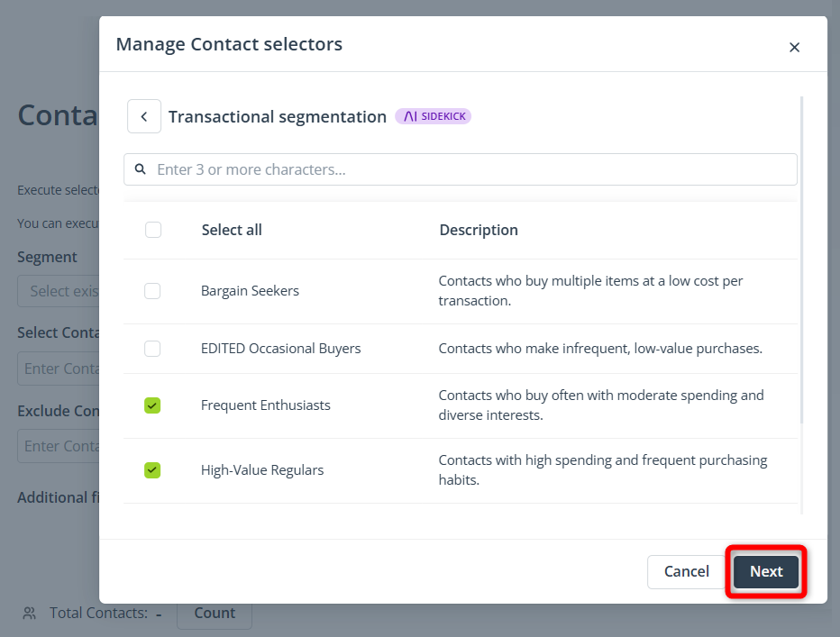The height and width of the screenshot is (637, 840).
Task: Click the Description column header
Action: 479,230
